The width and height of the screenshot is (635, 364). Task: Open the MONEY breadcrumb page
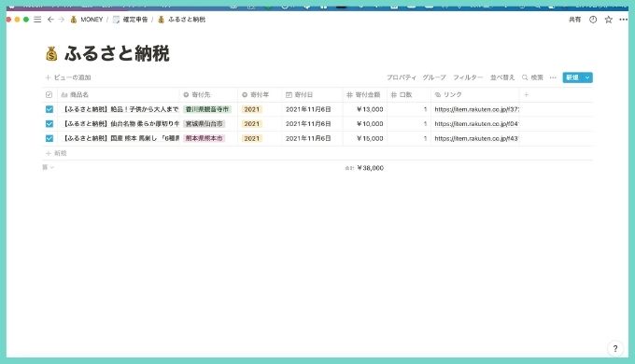coord(87,20)
